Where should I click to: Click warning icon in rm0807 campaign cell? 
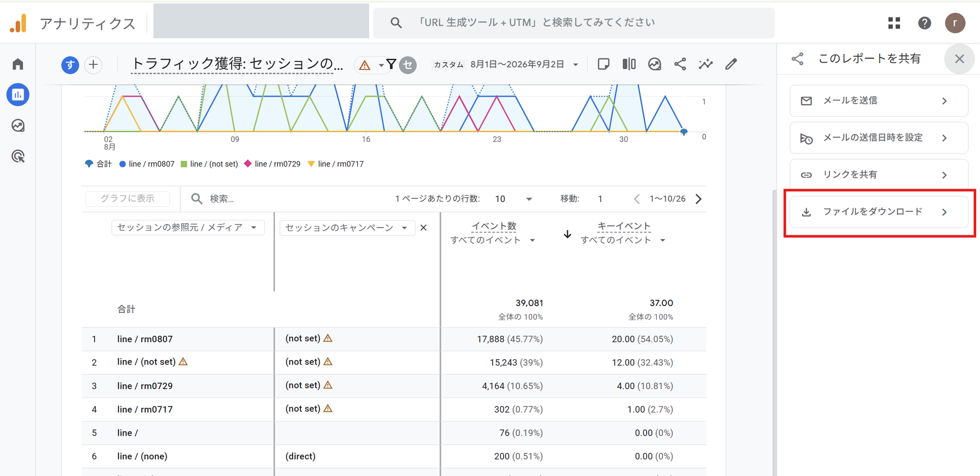click(328, 338)
